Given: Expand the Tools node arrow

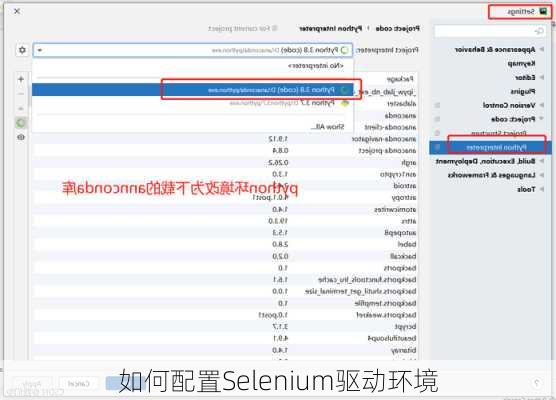Looking at the screenshot, I should tap(541, 189).
